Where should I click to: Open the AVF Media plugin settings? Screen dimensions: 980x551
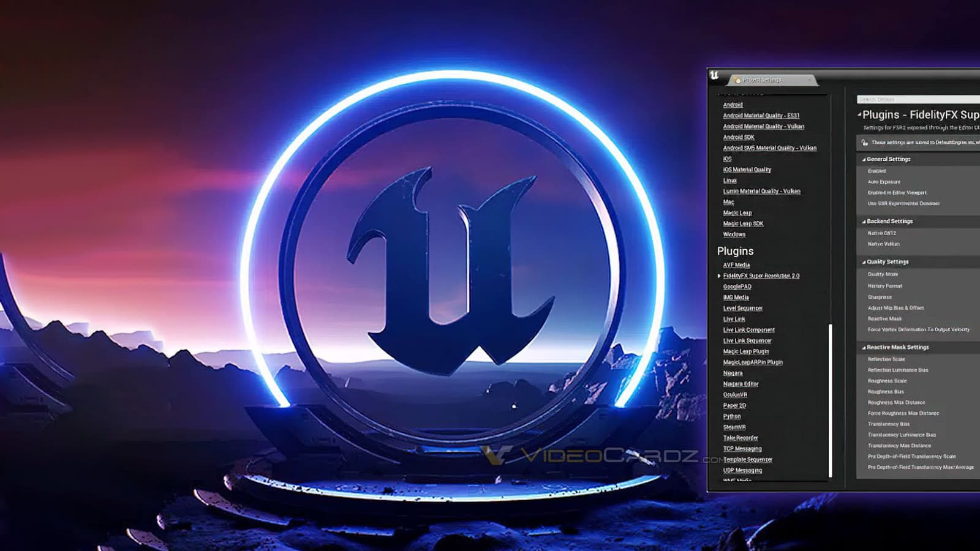coord(736,265)
